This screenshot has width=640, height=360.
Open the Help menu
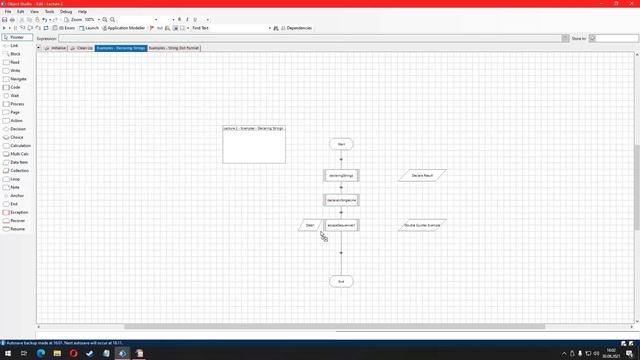82,12
